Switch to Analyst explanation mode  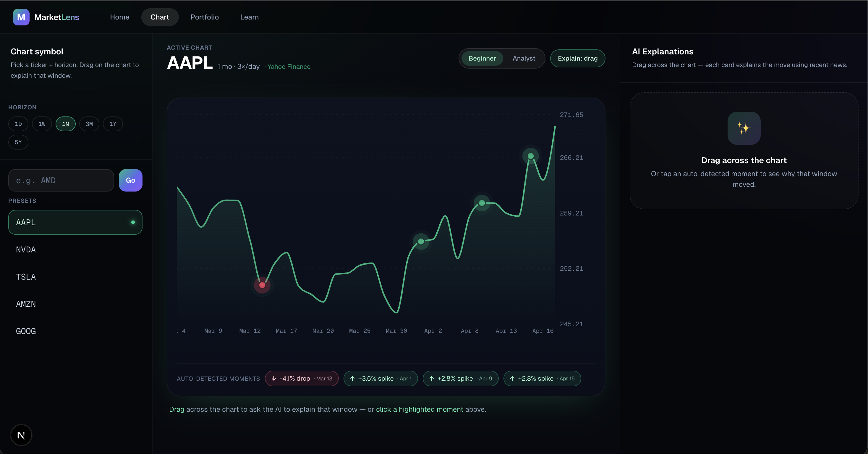[524, 58]
